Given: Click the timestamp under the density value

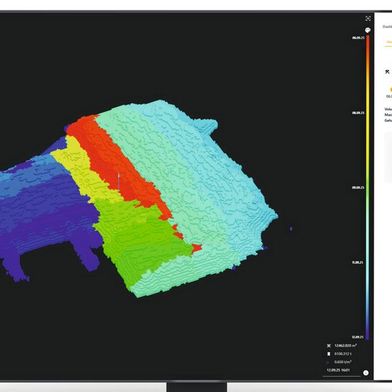Looking at the screenshot, I should (338, 370).
